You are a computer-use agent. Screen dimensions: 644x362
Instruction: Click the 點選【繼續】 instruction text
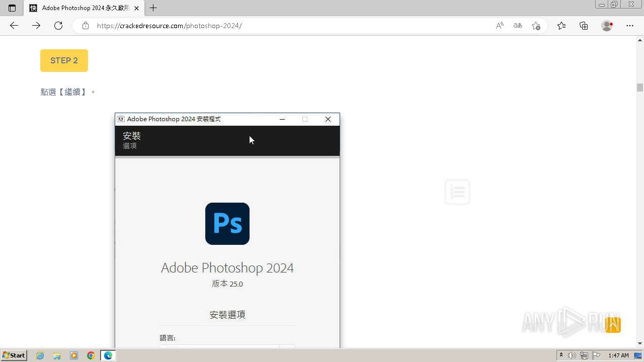tap(68, 92)
